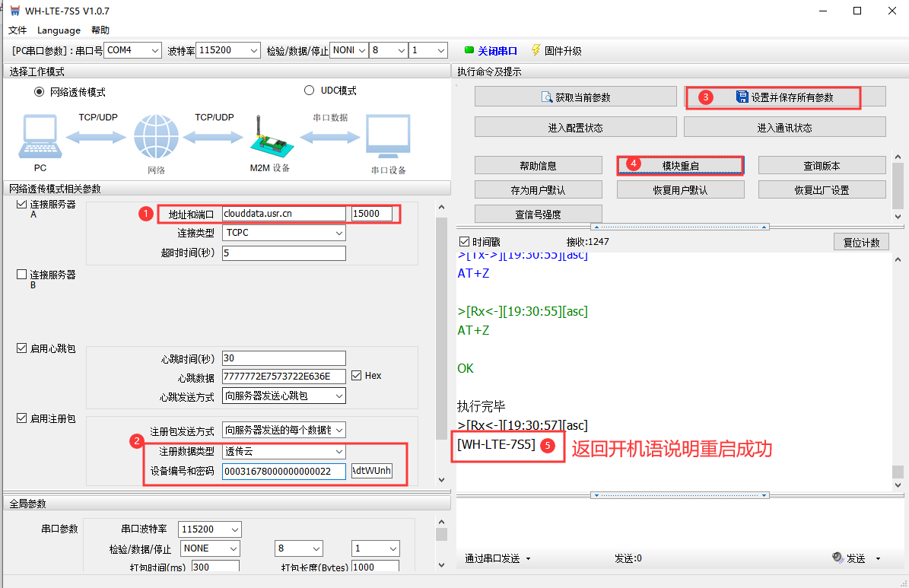Click the PC computer icon in diagram
The image size is (909, 588).
coord(40,138)
